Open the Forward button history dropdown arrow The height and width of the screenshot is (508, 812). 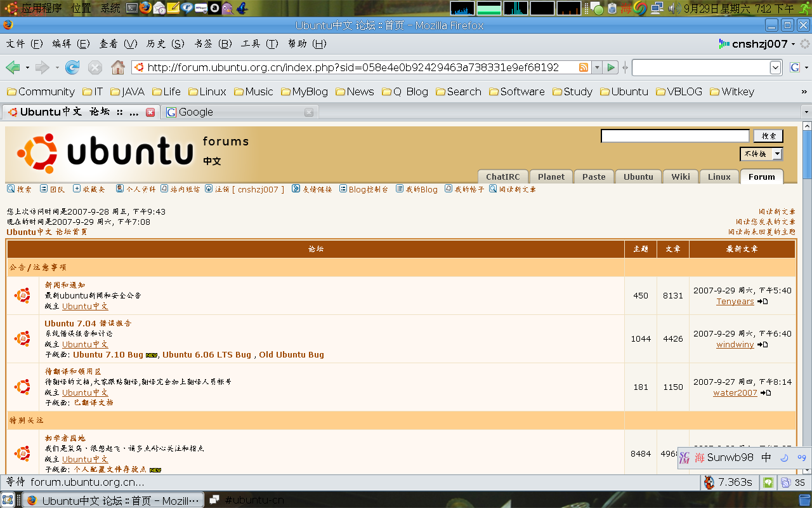[57, 67]
